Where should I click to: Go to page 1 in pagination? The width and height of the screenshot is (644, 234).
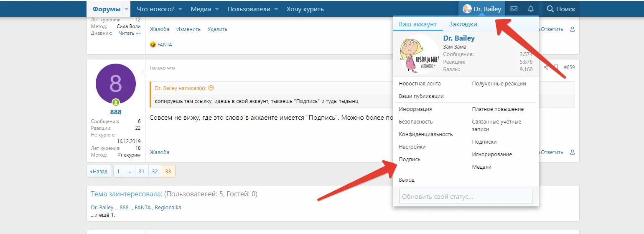click(119, 171)
